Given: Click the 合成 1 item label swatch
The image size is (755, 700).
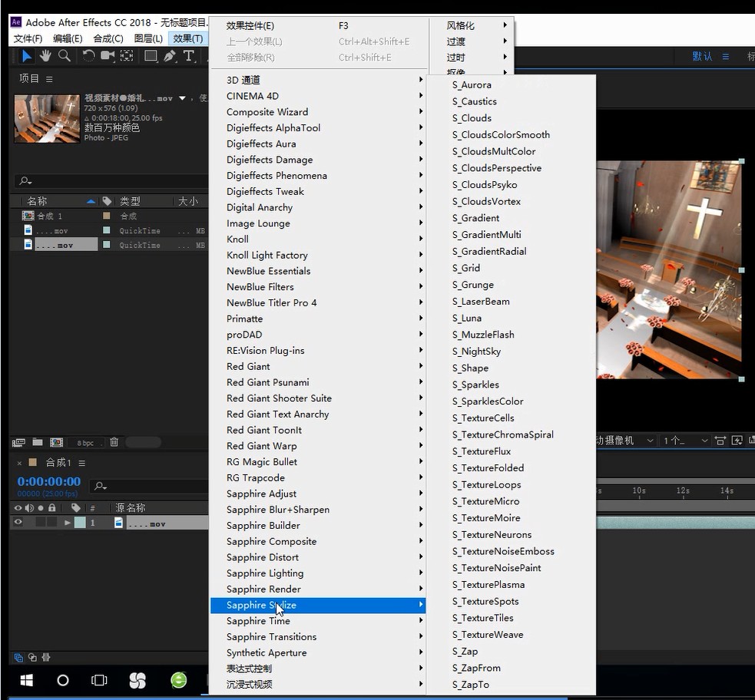Looking at the screenshot, I should click(107, 216).
